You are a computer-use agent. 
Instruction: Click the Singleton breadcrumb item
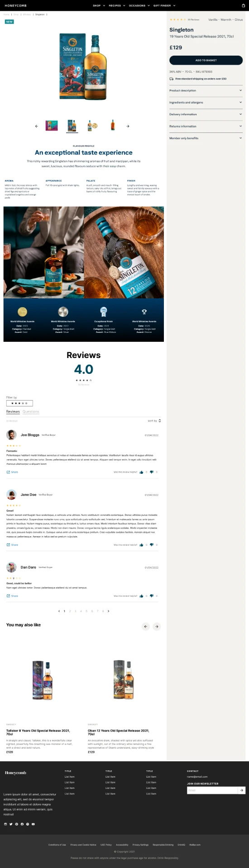click(40, 14)
